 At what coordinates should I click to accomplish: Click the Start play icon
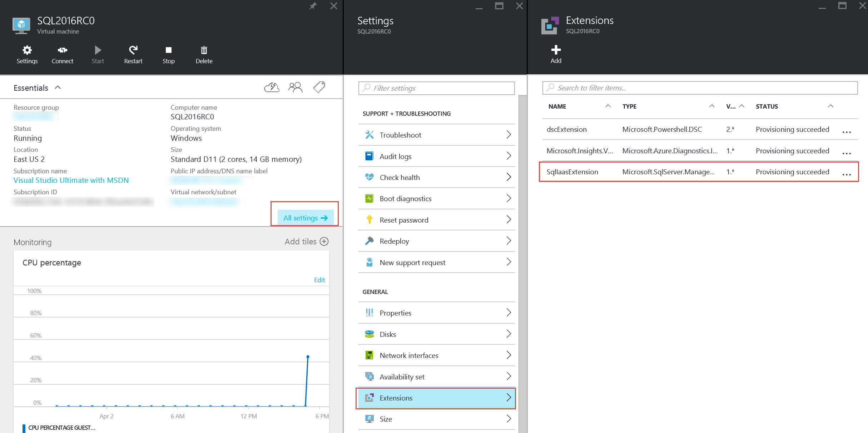tap(98, 50)
